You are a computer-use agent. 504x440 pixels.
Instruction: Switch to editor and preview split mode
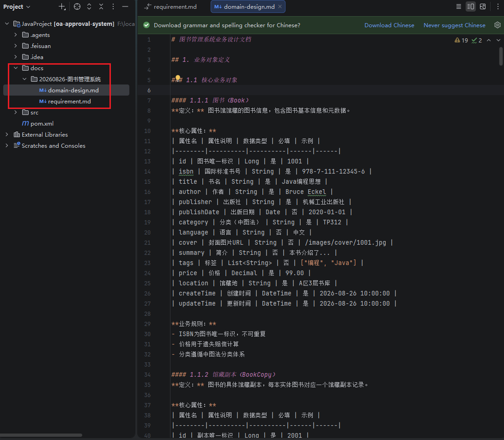[x=471, y=7]
